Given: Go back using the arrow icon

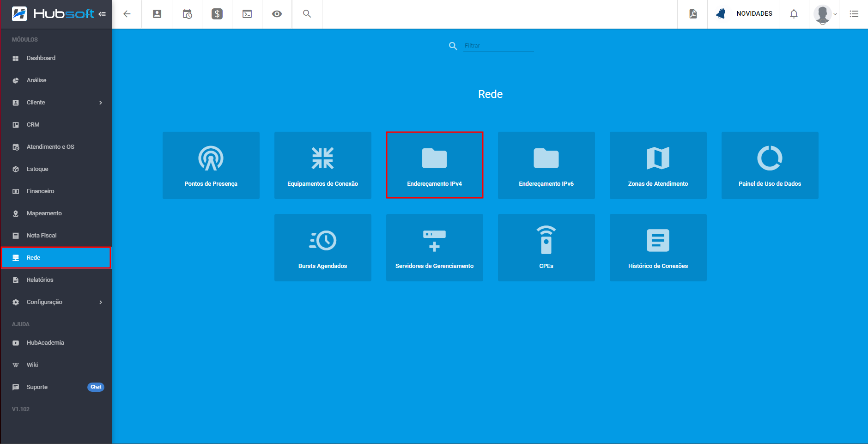Looking at the screenshot, I should click(127, 14).
